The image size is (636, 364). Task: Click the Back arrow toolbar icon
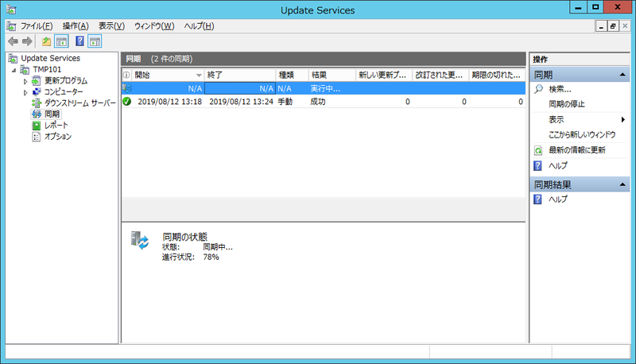pyautogui.click(x=14, y=41)
